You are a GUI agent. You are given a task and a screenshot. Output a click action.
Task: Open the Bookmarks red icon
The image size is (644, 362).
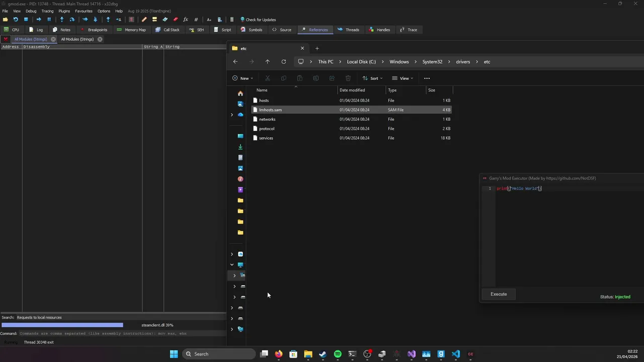[176, 20]
